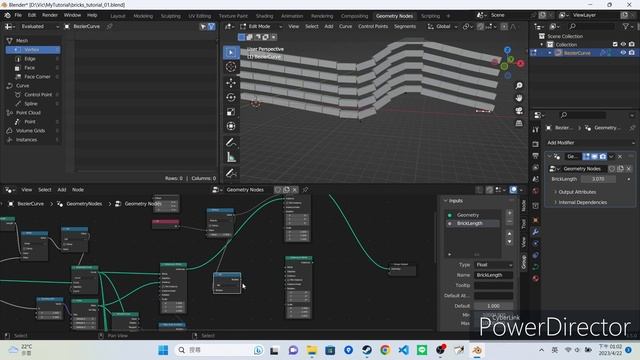Select the Scale tool in viewport
The width and height of the screenshot is (640, 360).
[231, 112]
